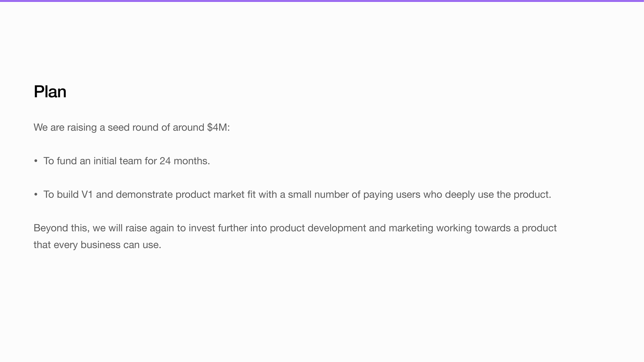Screen dimensions: 644x362
Task: Click the bullet dot before "To fund"
Action: pyautogui.click(x=36, y=161)
